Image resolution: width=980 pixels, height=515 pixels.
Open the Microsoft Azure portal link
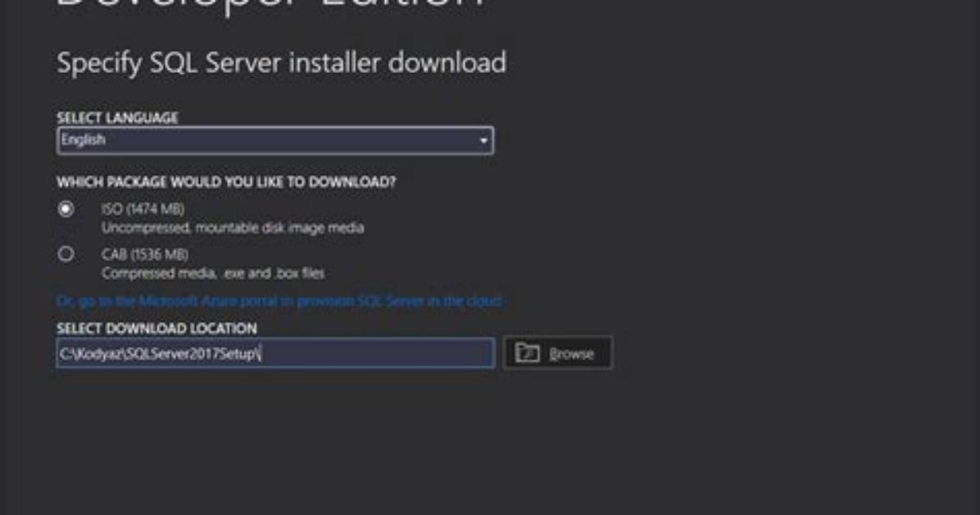pyautogui.click(x=279, y=301)
